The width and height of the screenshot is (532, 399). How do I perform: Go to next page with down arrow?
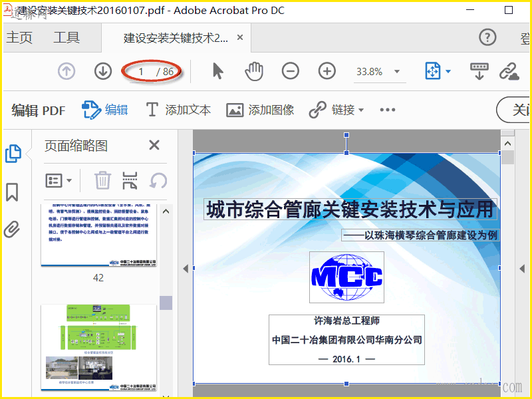click(x=103, y=72)
